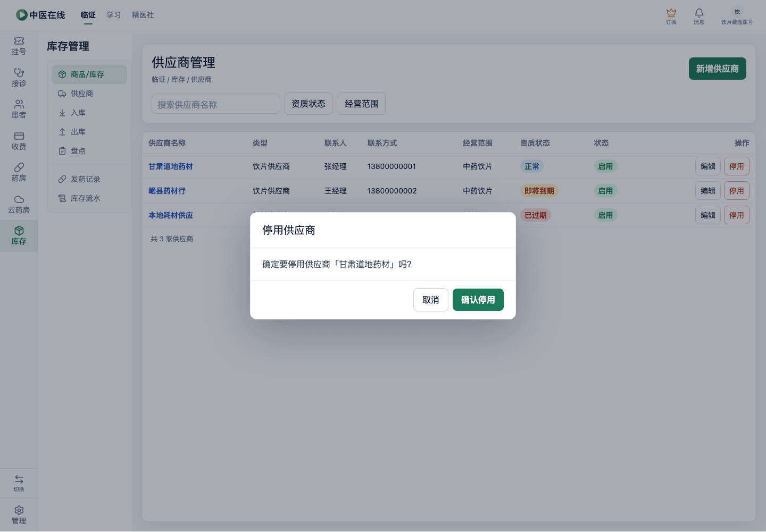The width and height of the screenshot is (766, 532).
Task: Click contact 张经理
Action: coord(336,166)
